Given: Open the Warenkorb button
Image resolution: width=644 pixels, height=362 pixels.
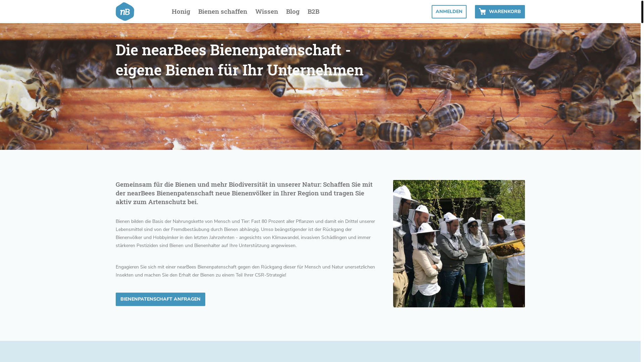Looking at the screenshot, I should coord(500,12).
